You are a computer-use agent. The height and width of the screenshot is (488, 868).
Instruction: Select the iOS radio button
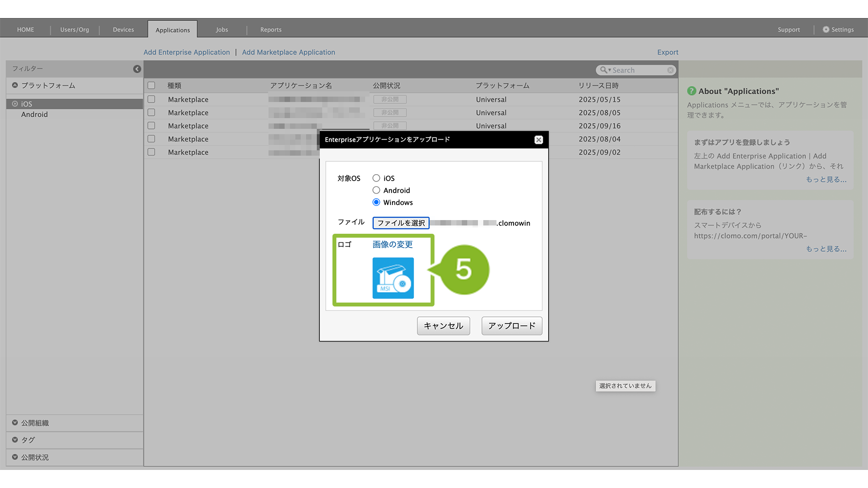376,178
